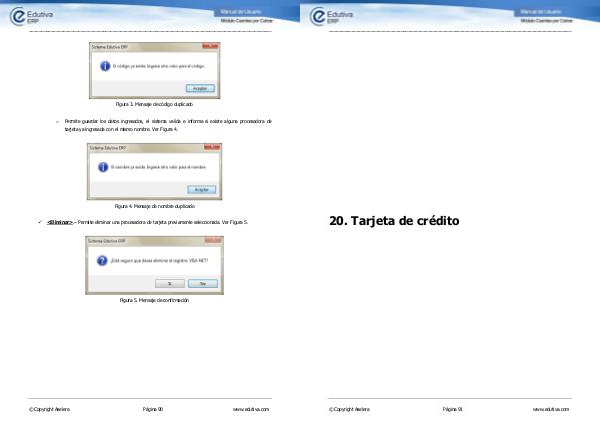Open www.edutiva.com link on page 91 footer
Screen dimensions: 600x424
point(550,409)
